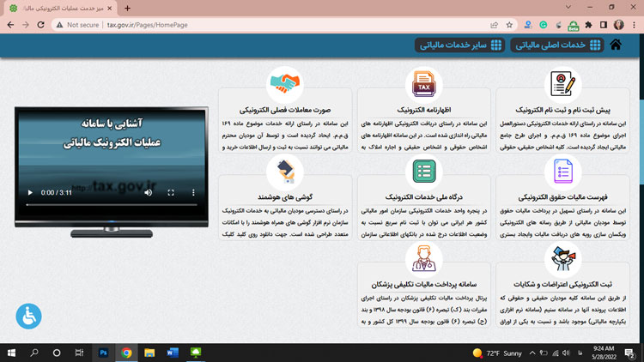Open the Extensions puzzle piece menu
The width and height of the screenshot is (644, 362).
588,25
